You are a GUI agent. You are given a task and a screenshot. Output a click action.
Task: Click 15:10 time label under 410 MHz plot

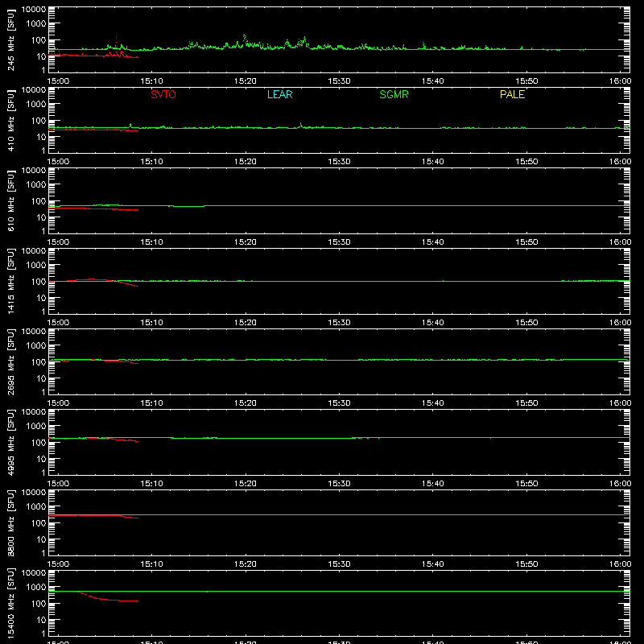tap(151, 162)
